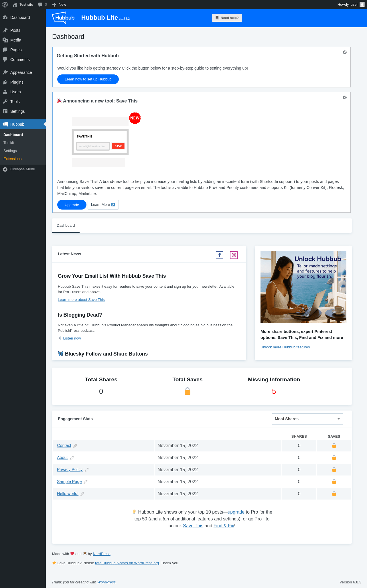Click Learn how to set up Hubbub
The width and height of the screenshot is (367, 588).
pyautogui.click(x=88, y=79)
